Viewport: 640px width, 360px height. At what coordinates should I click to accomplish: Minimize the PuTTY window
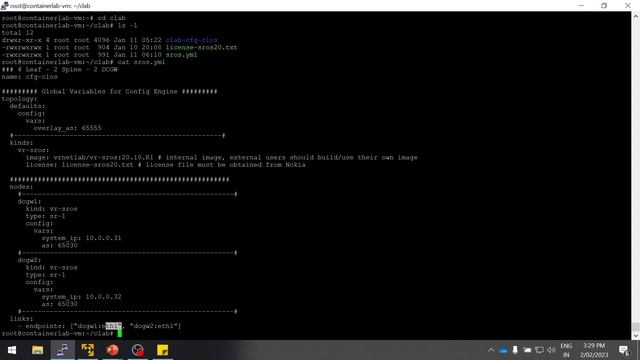[581, 6]
